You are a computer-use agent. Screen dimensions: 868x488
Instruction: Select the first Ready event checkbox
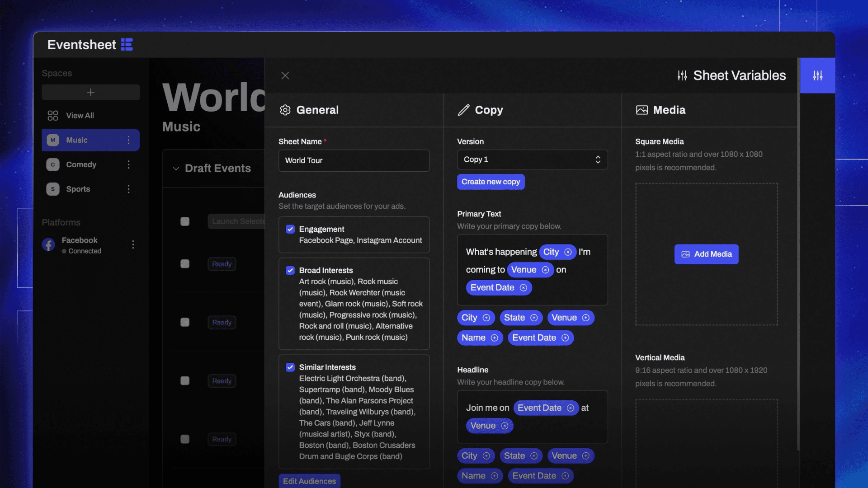[x=184, y=264]
